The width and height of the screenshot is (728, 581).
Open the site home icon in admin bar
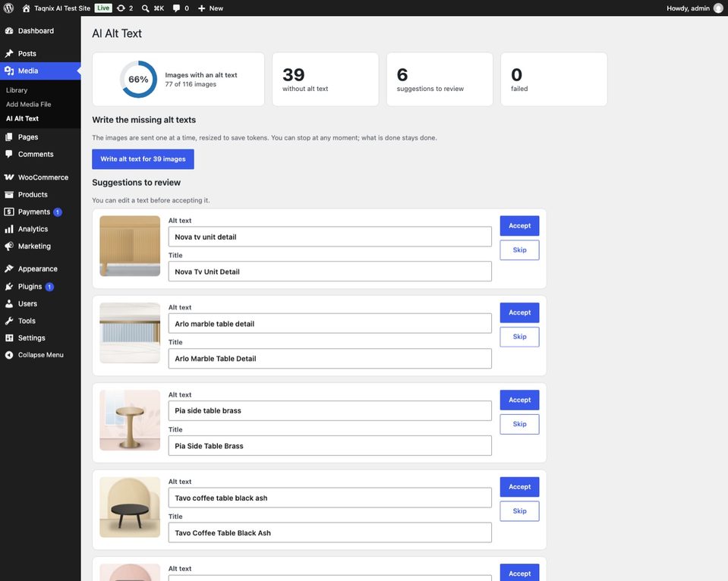[x=26, y=8]
